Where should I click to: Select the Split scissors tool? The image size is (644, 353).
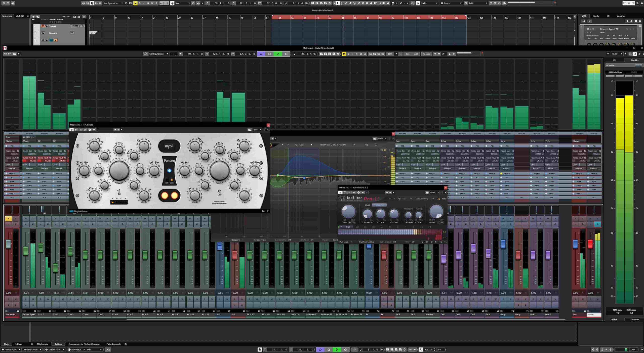pyautogui.click(x=354, y=3)
